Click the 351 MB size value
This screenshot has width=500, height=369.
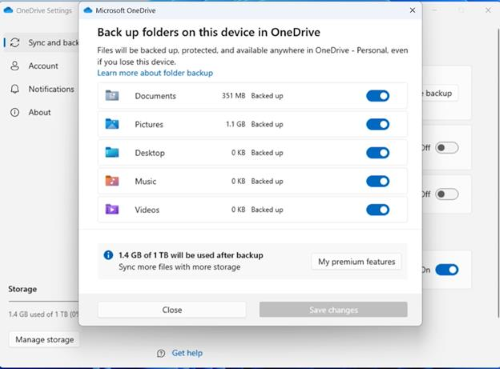(x=233, y=96)
